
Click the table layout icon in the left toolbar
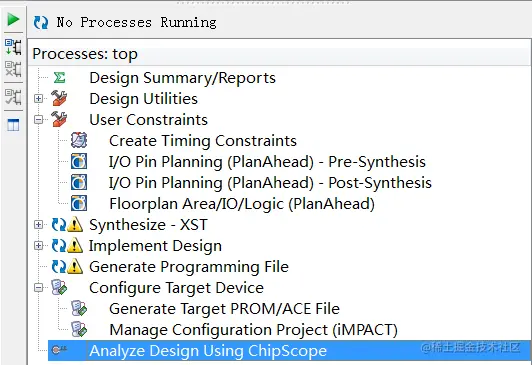pos(13,125)
